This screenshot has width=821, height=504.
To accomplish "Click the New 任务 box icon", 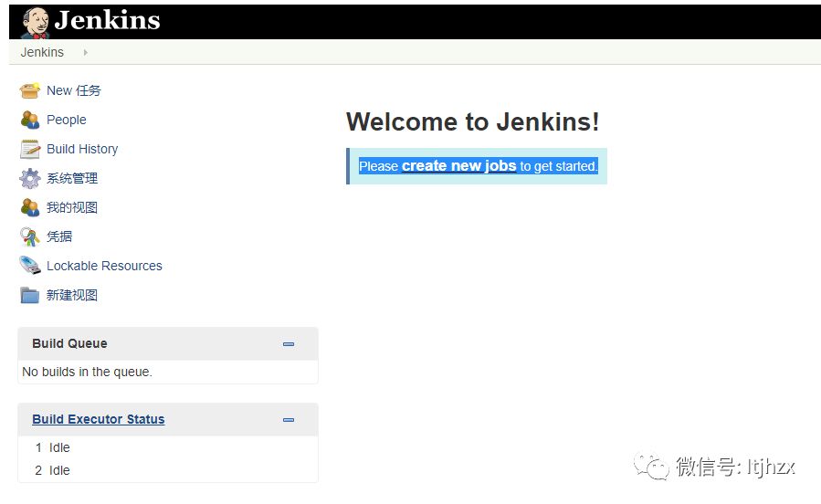I will 30,90.
